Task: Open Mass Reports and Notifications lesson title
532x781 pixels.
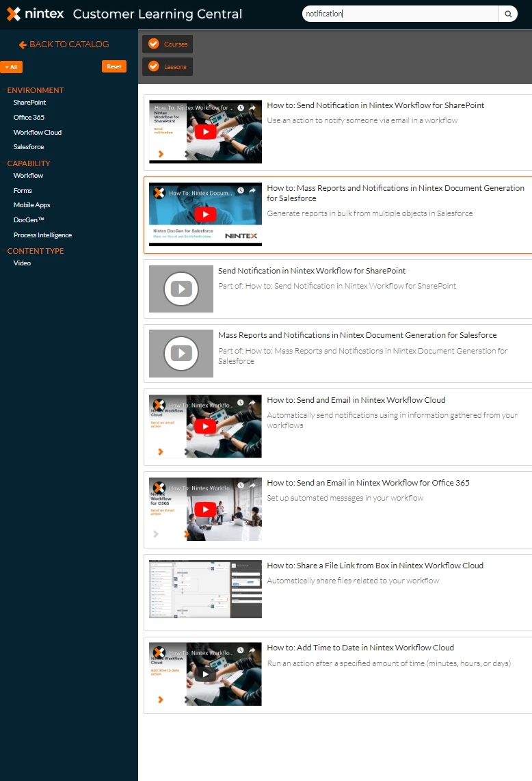Action: pyautogui.click(x=357, y=334)
